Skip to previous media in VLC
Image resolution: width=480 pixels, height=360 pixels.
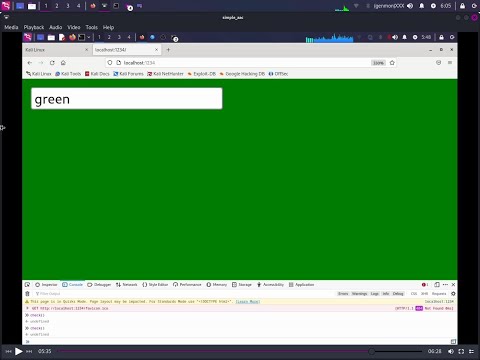click(x=8, y=351)
